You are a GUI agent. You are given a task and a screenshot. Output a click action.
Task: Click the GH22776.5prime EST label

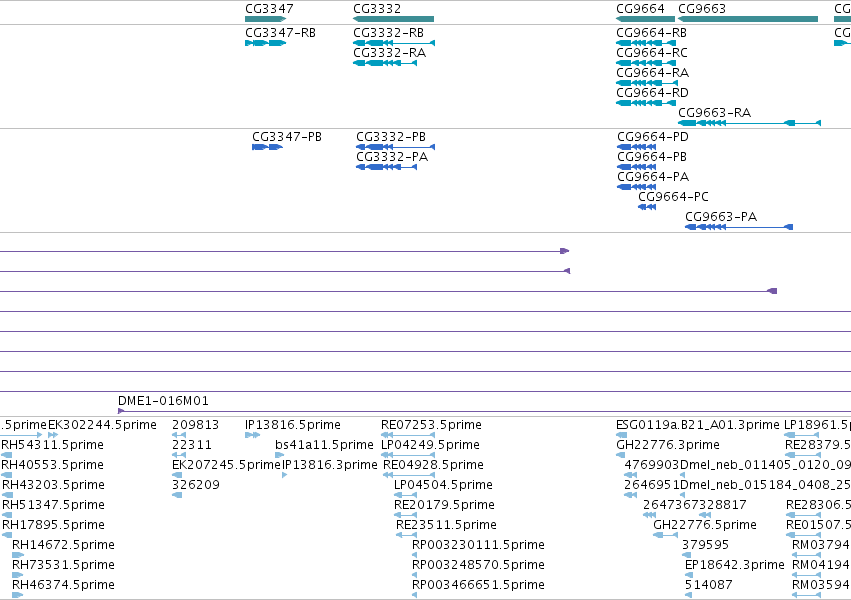pyautogui.click(x=704, y=525)
